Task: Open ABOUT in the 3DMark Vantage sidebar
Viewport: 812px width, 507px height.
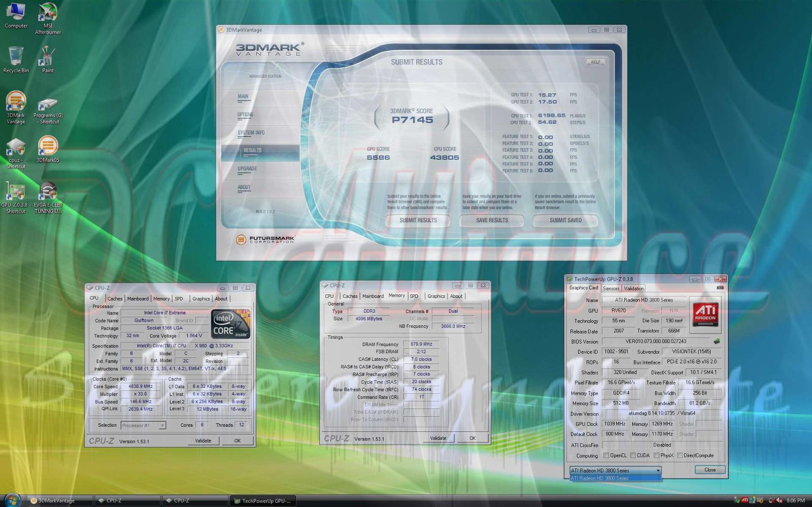Action: click(x=244, y=187)
